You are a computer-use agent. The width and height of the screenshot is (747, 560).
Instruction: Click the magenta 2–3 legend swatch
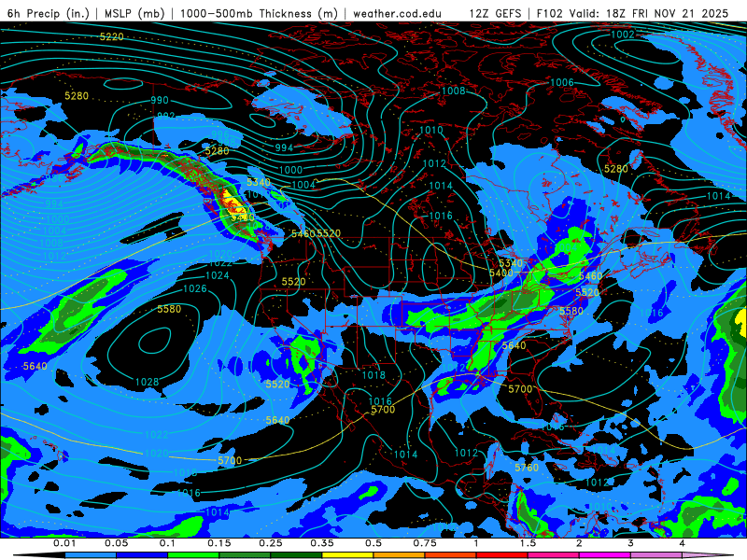[605, 555]
